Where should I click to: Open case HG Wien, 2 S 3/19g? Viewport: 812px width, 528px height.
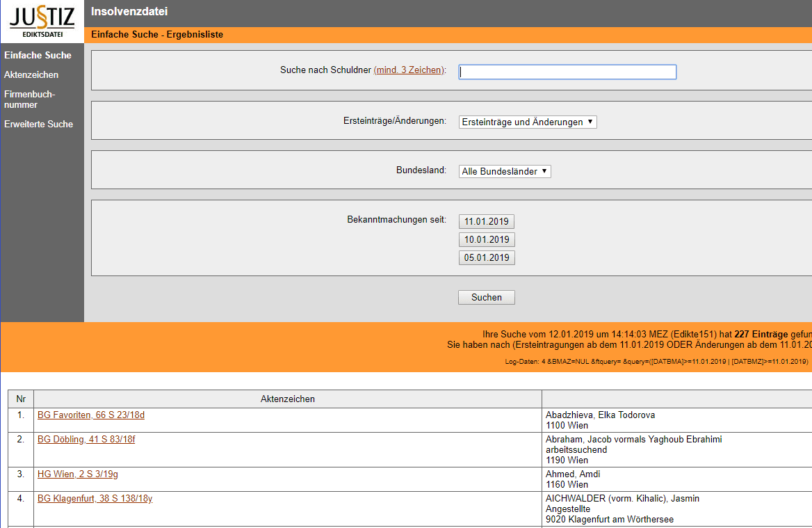coord(78,474)
